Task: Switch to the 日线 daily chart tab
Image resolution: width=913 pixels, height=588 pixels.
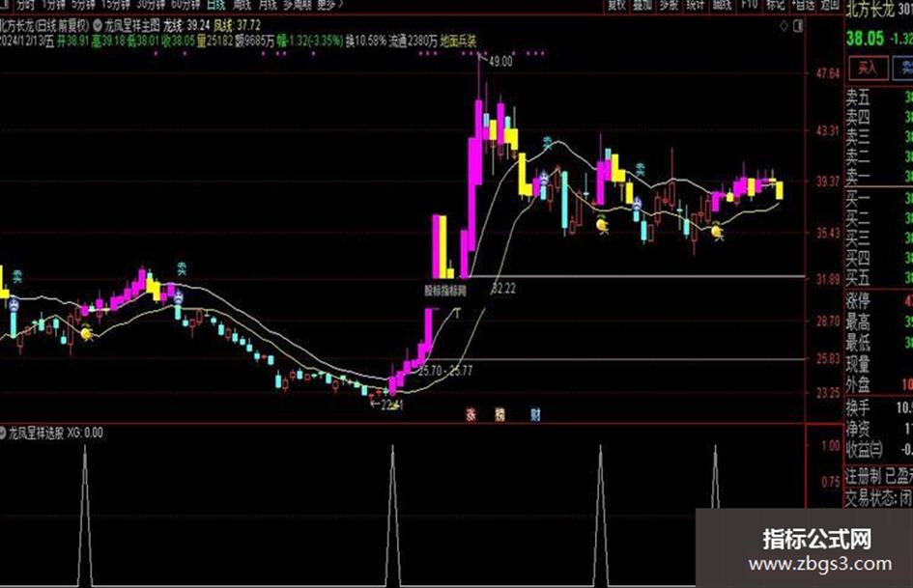Action: coord(216,4)
